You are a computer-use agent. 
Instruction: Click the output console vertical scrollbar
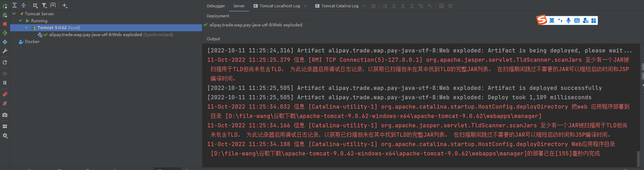638,159
